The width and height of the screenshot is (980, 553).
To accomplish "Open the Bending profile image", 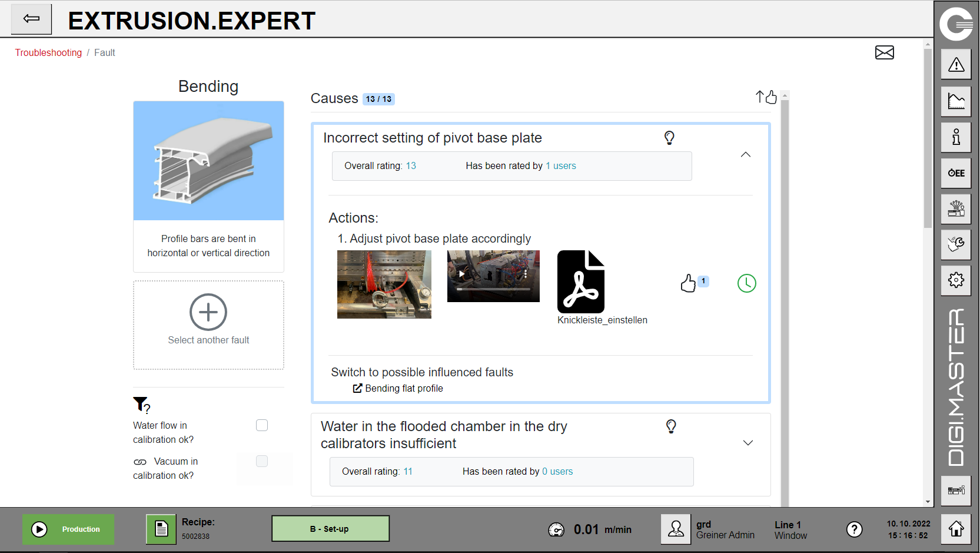I will [208, 161].
